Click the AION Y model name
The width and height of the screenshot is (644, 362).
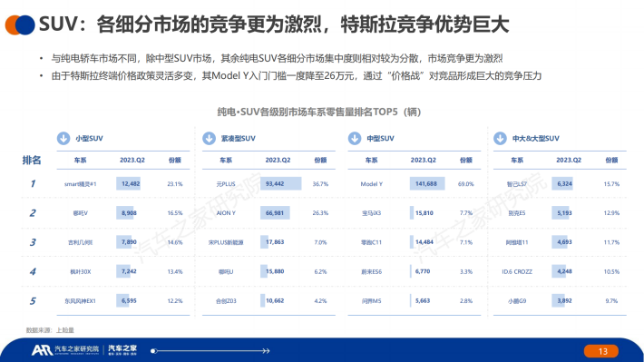(x=226, y=213)
